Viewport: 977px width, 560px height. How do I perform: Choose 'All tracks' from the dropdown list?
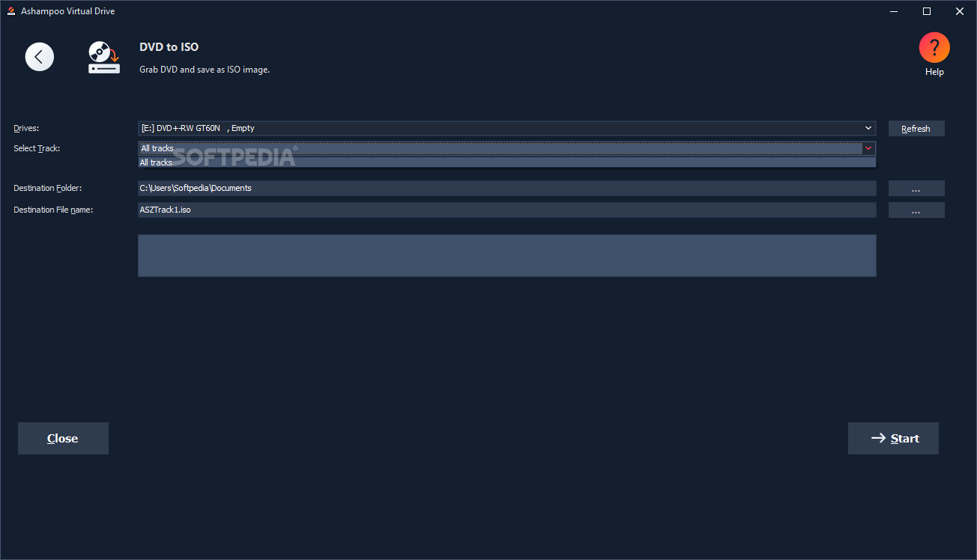point(507,162)
